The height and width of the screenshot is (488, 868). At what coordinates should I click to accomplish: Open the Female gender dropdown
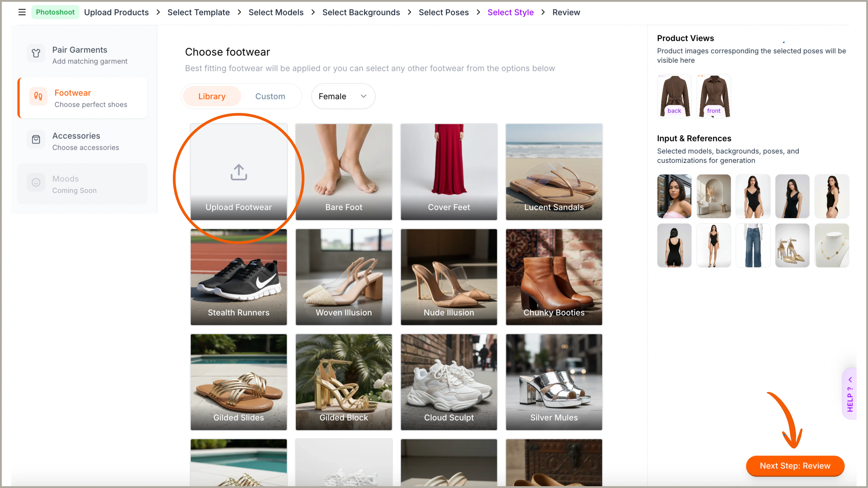pyautogui.click(x=343, y=96)
